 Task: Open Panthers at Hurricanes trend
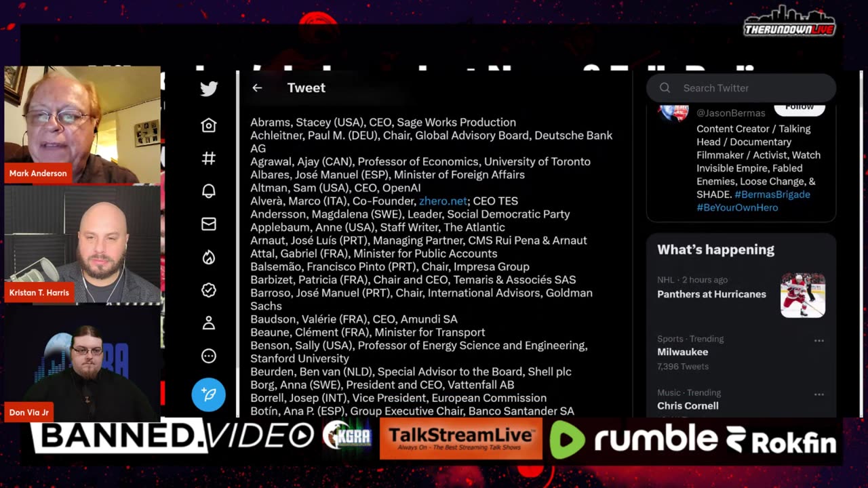[711, 294]
